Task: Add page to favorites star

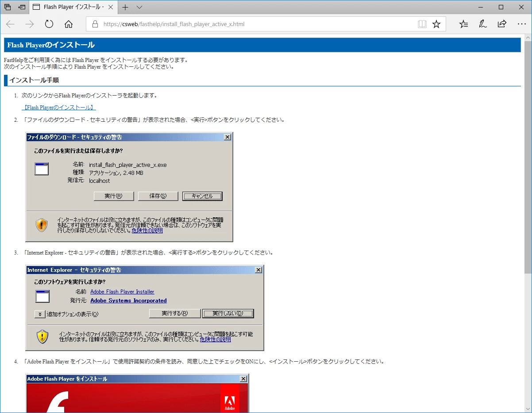Action: point(436,24)
